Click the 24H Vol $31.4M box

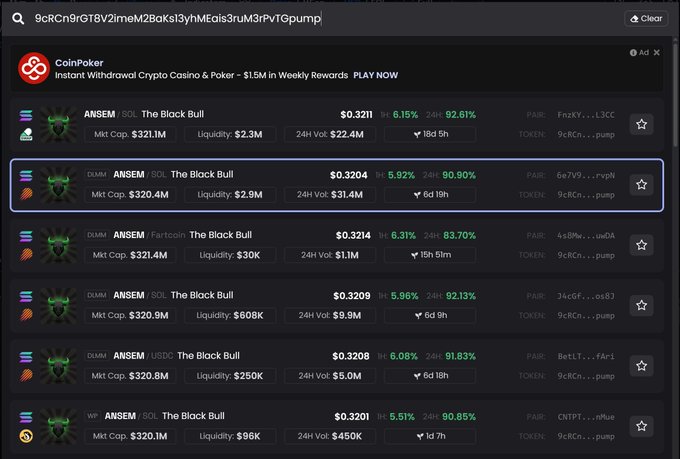(330, 195)
